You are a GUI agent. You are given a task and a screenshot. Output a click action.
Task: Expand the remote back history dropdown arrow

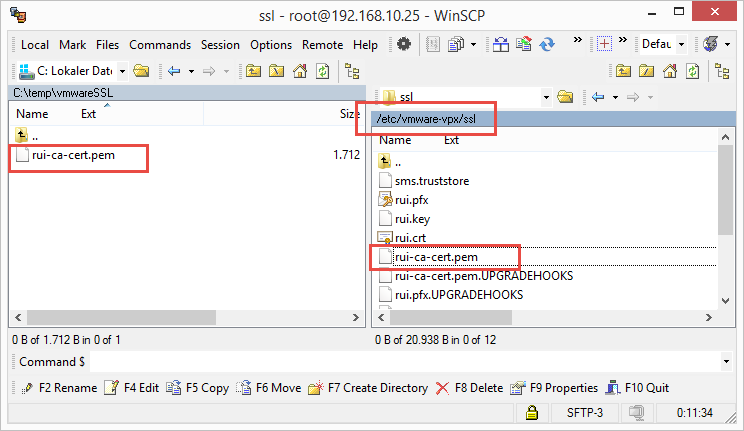[x=615, y=97]
